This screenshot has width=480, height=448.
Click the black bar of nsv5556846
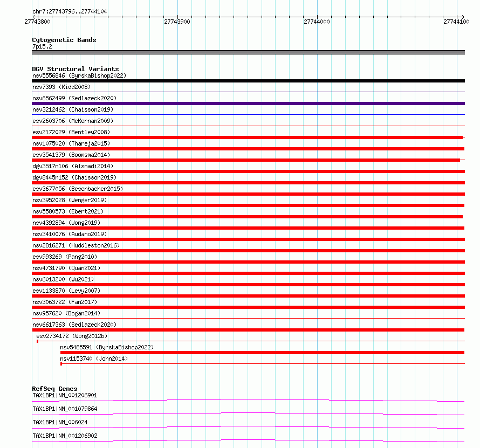pos(248,81)
